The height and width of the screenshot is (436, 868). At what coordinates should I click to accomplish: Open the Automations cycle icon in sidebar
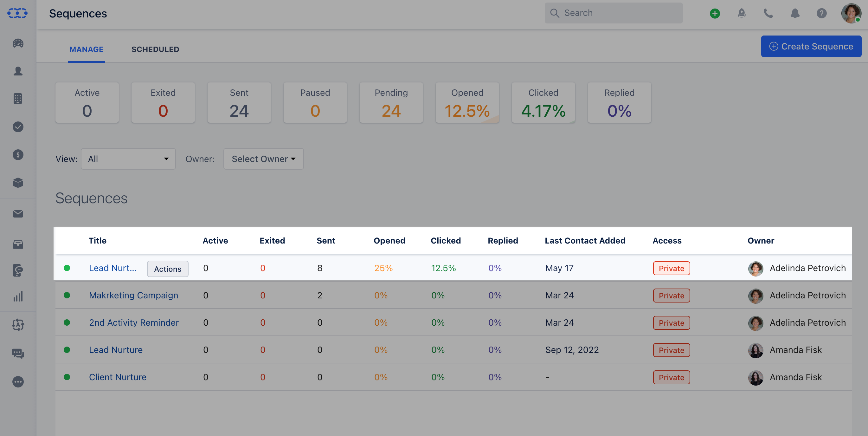pos(18,325)
